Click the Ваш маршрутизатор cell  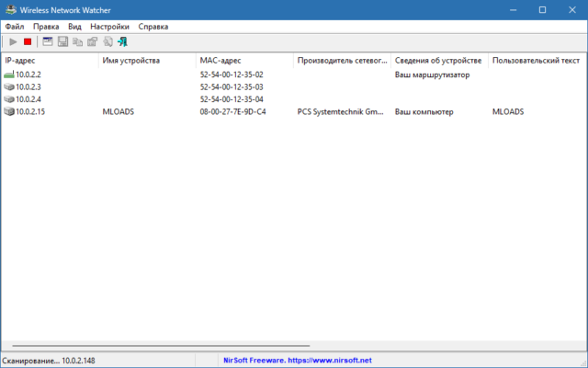coord(432,75)
